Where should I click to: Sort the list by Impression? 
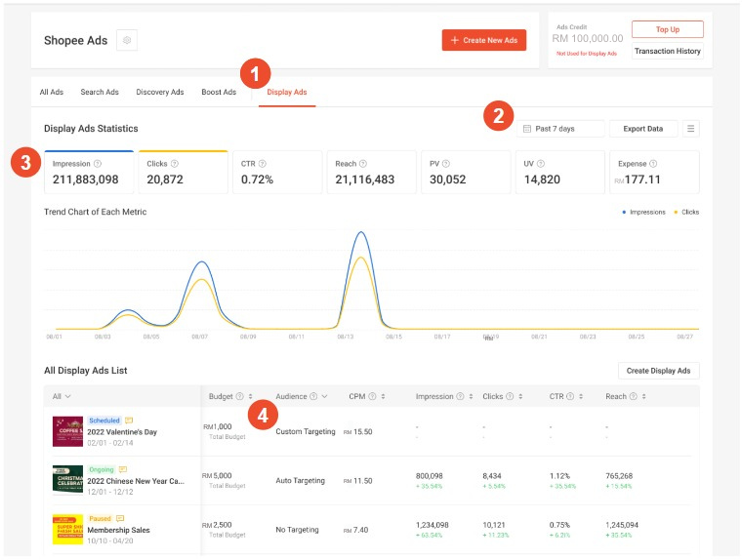coord(471,396)
